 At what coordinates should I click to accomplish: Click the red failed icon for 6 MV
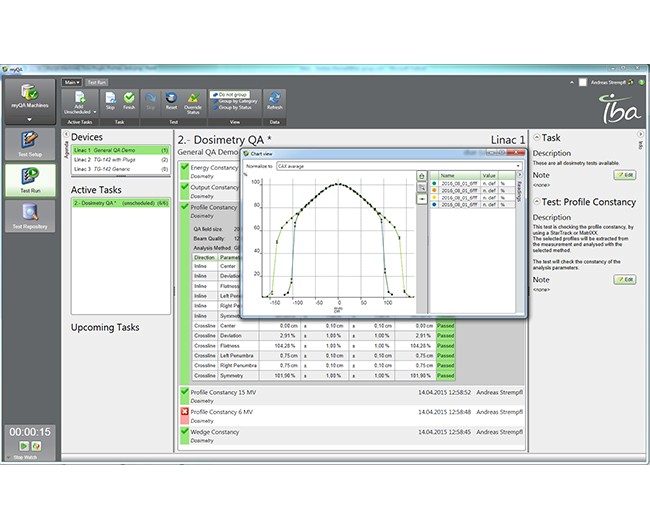[184, 411]
